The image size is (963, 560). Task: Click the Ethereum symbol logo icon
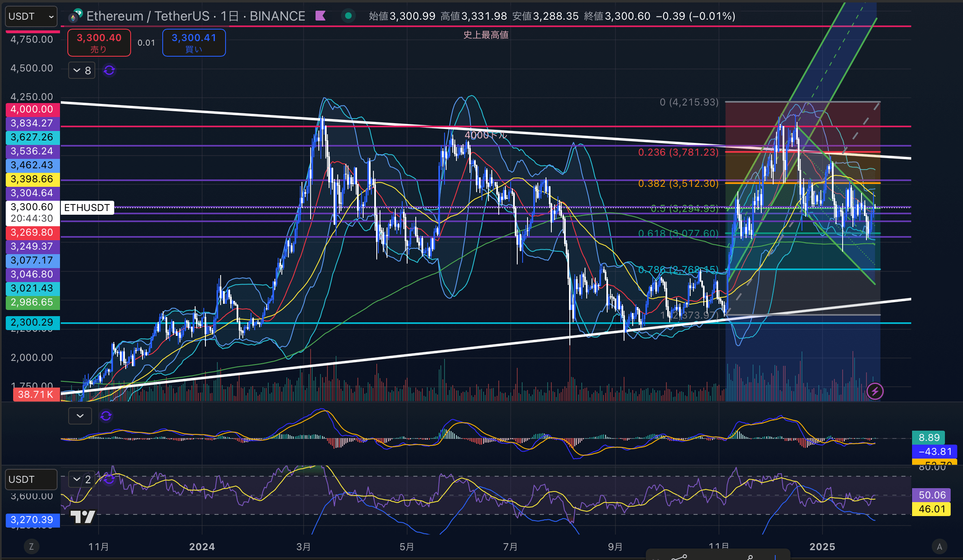(75, 16)
